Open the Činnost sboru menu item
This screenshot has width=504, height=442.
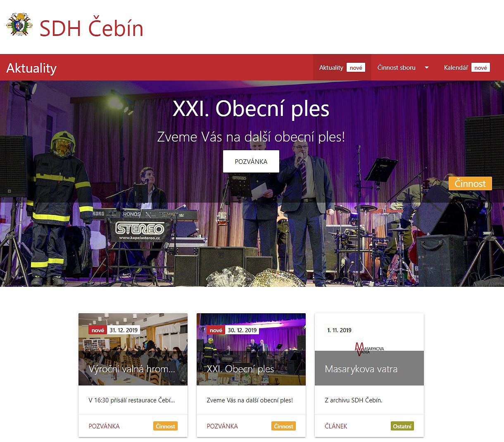click(396, 68)
